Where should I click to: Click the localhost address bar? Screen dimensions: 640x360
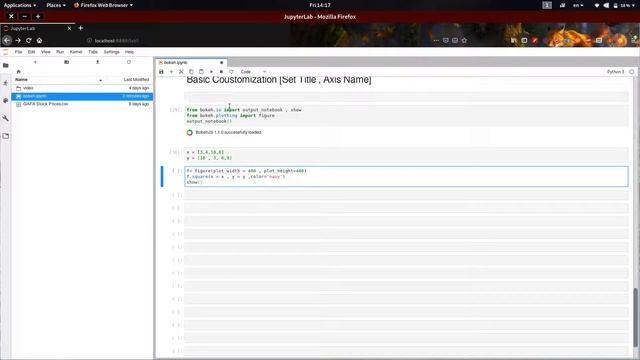[257, 40]
